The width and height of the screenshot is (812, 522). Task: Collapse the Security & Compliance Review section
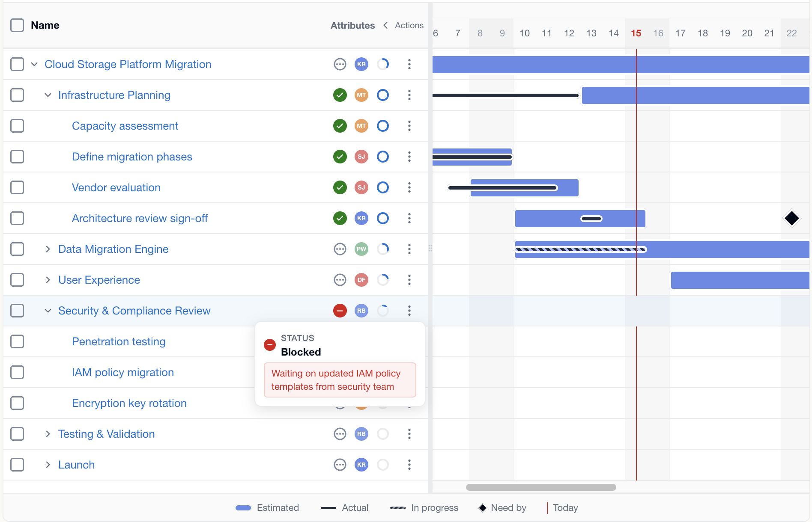[x=48, y=311]
